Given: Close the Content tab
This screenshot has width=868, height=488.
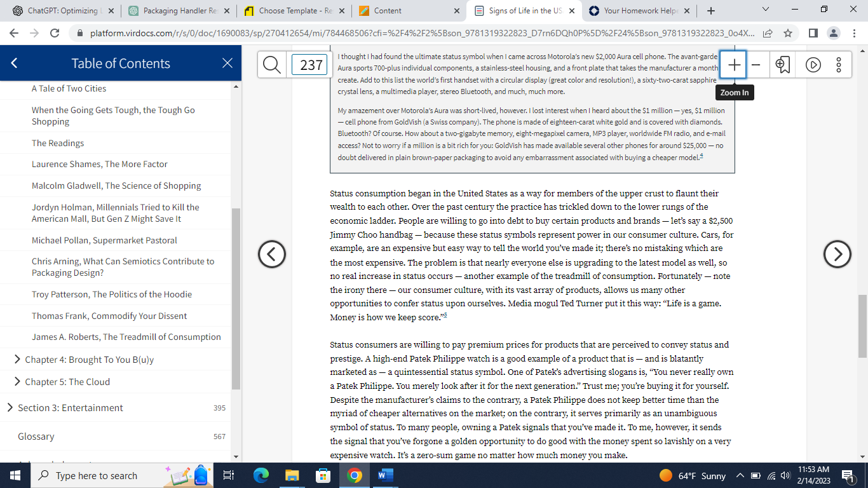Looking at the screenshot, I should pos(456,11).
